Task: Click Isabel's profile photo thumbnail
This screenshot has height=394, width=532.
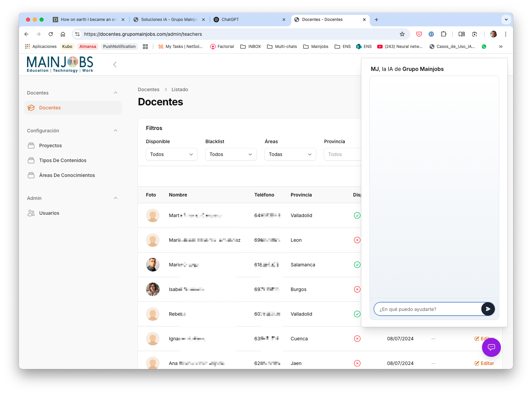Action: tap(153, 289)
